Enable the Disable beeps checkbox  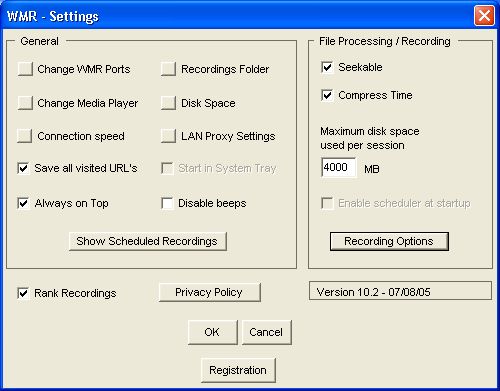(x=167, y=203)
